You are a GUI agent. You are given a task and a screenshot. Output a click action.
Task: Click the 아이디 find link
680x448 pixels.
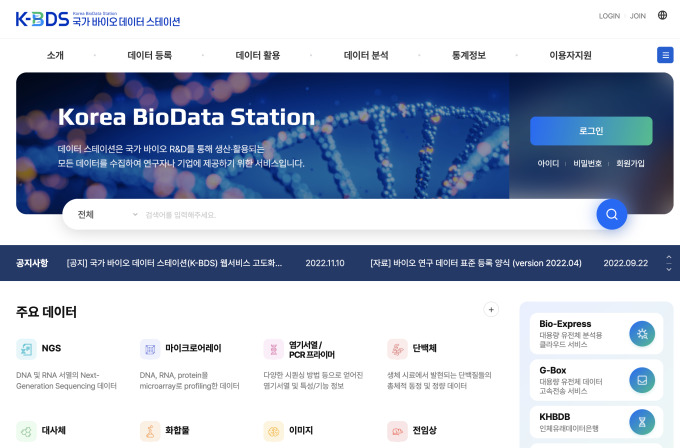pyautogui.click(x=548, y=164)
